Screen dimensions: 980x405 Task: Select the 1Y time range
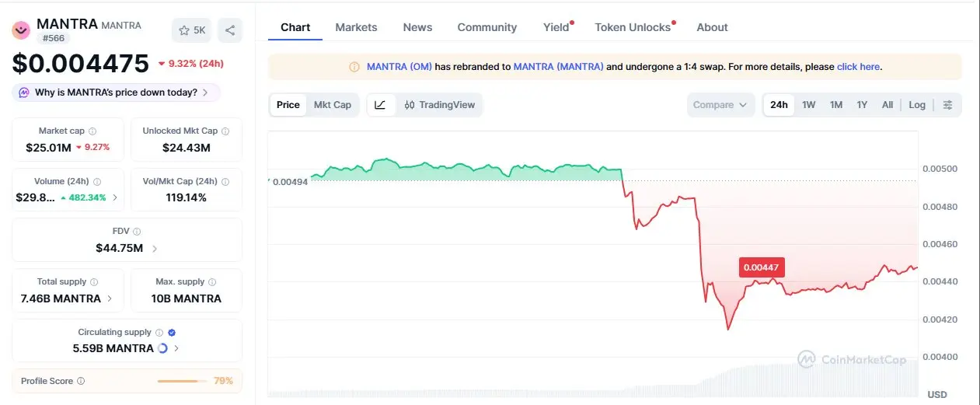pyautogui.click(x=862, y=105)
